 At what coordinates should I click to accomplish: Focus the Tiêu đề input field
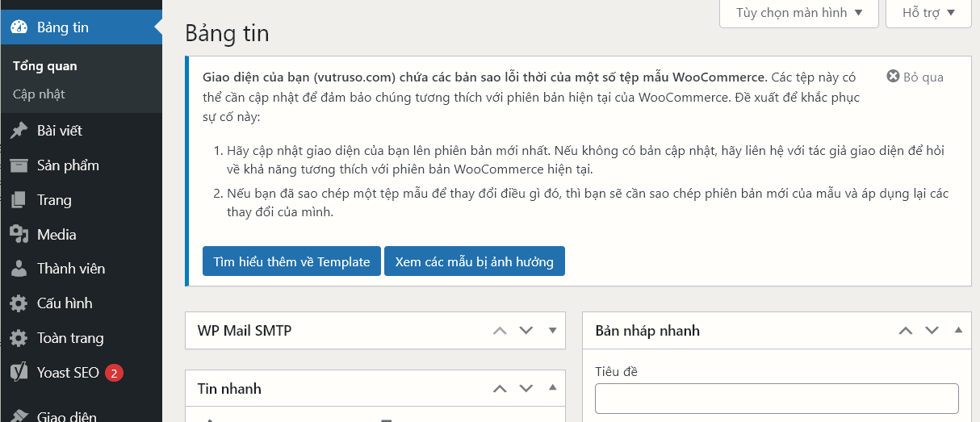(777, 399)
